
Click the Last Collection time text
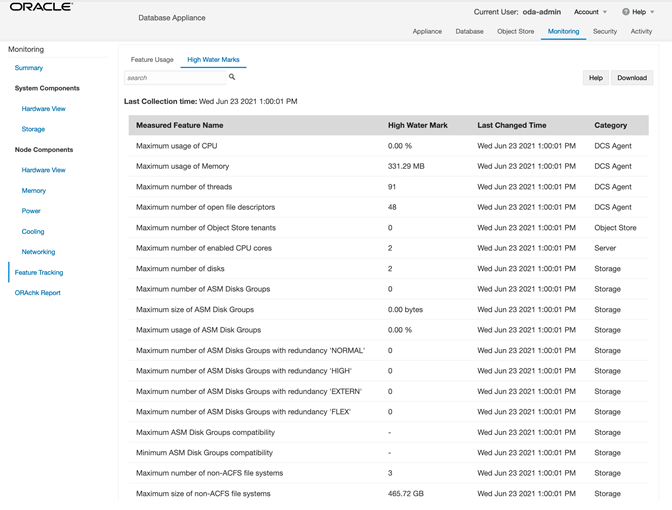pos(210,102)
